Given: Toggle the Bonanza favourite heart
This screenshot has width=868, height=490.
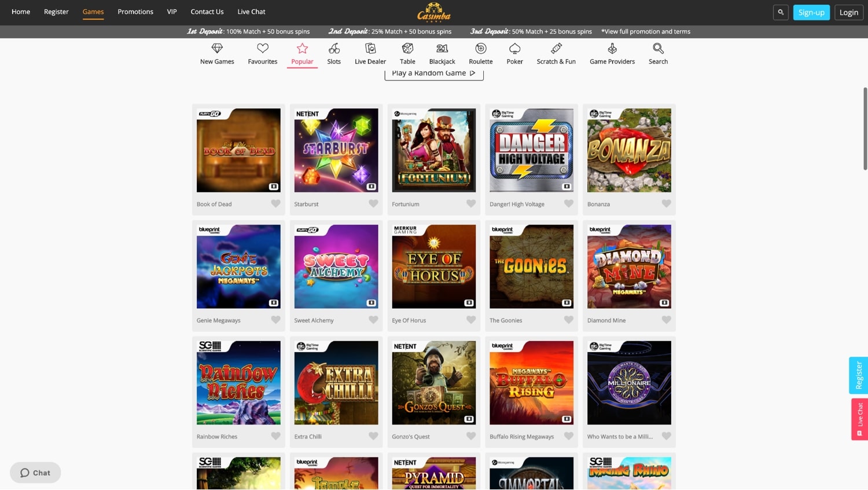Looking at the screenshot, I should tap(667, 204).
